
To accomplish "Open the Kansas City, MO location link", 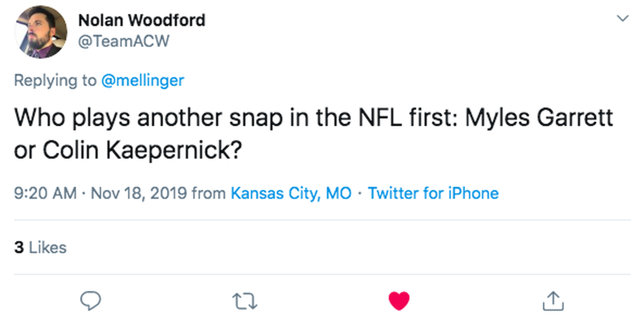I will 291,193.
